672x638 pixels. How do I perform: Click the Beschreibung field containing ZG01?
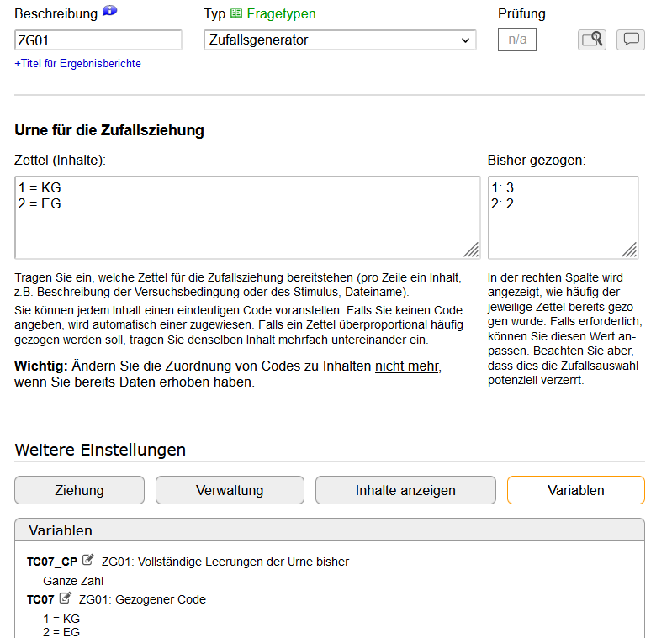point(98,40)
